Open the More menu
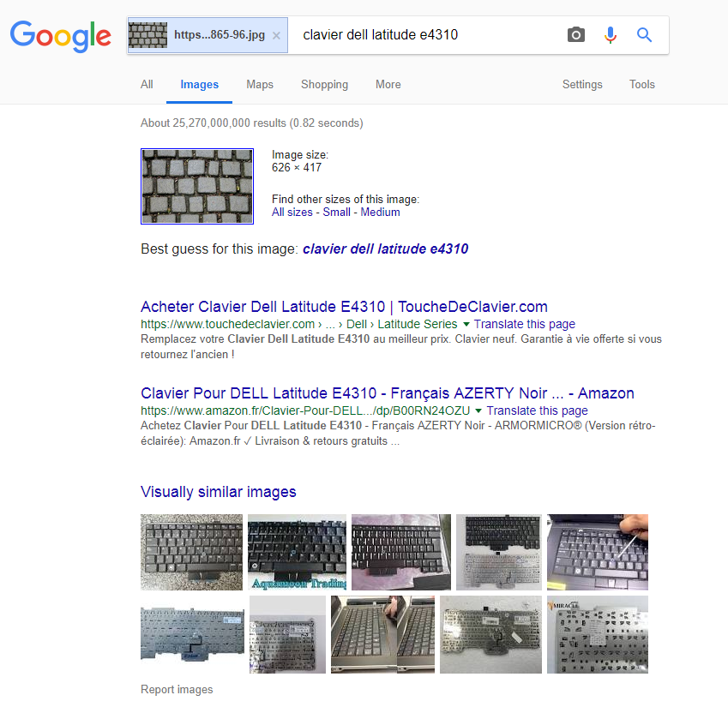The height and width of the screenshot is (707, 728). [x=388, y=85]
